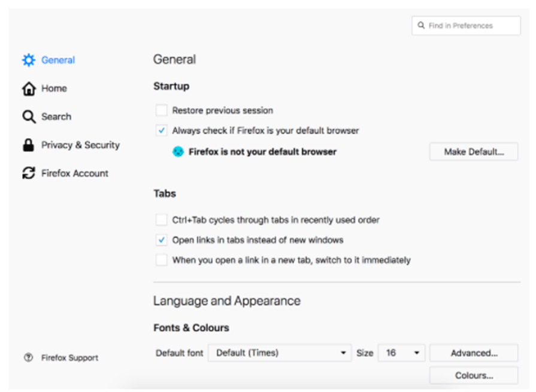The image size is (536, 392).
Task: Click the Firefox Support question mark icon
Action: (28, 358)
